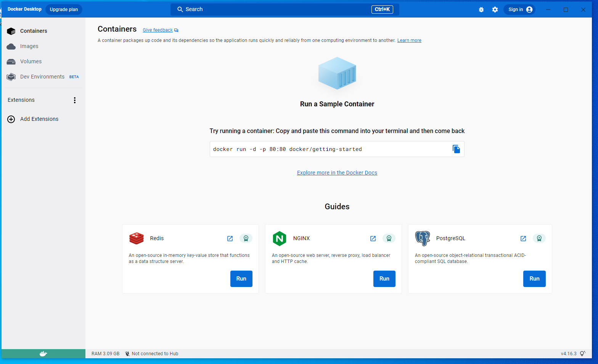This screenshot has width=598, height=364.
Task: Open NGINX guide external link icon
Action: tap(373, 239)
